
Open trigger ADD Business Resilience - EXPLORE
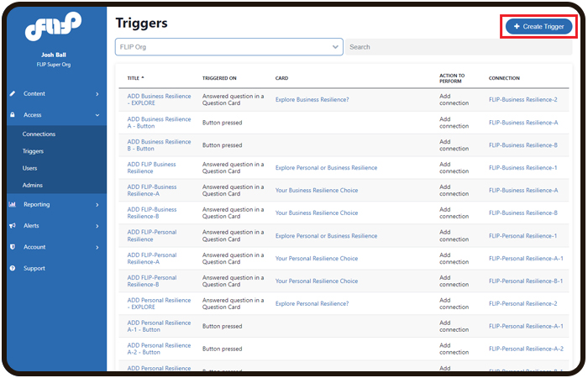click(159, 99)
